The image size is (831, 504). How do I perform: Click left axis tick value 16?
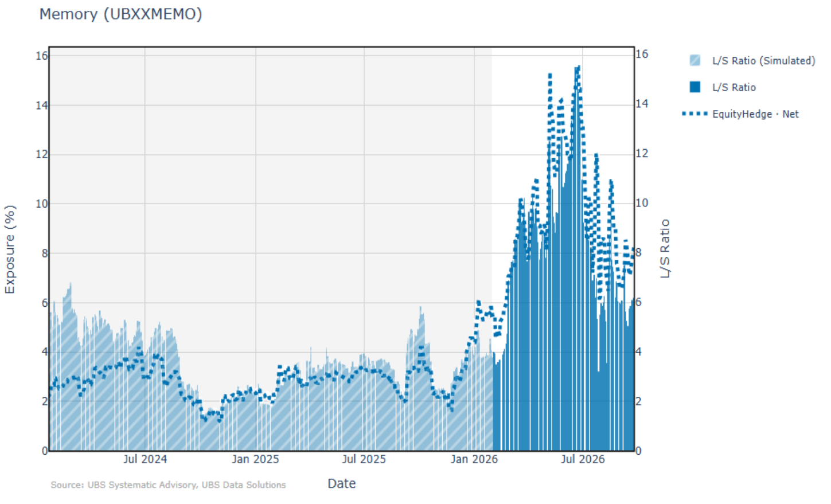click(x=41, y=56)
